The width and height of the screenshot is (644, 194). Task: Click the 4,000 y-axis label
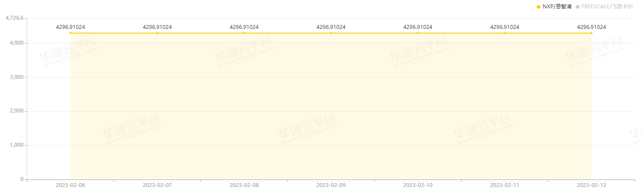[x=17, y=43]
